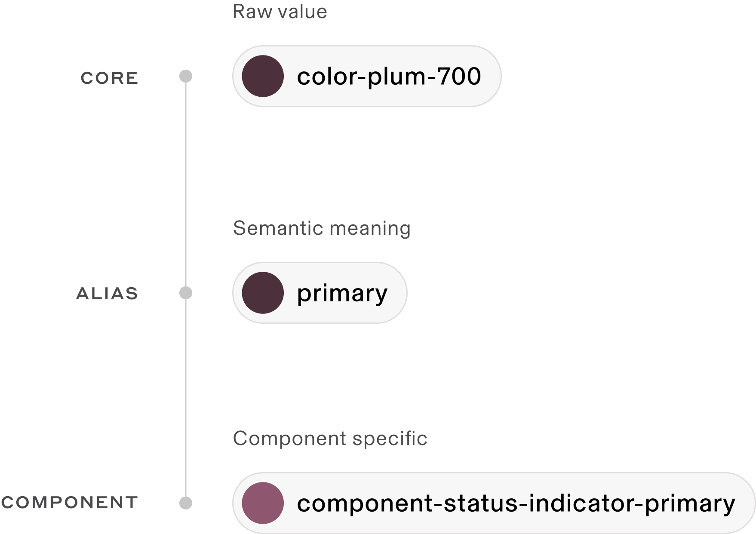756x534 pixels.
Task: Click "indicator" in the component token name
Action: [x=583, y=503]
